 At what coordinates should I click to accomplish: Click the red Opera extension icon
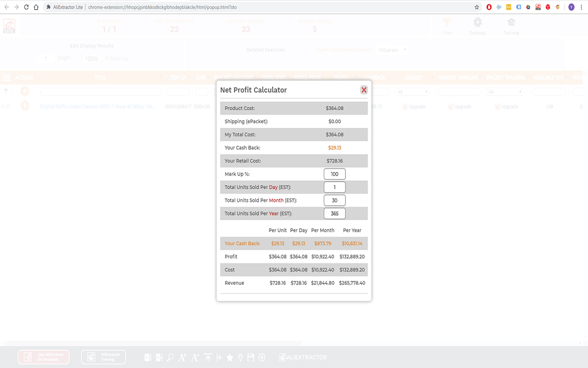click(x=489, y=7)
